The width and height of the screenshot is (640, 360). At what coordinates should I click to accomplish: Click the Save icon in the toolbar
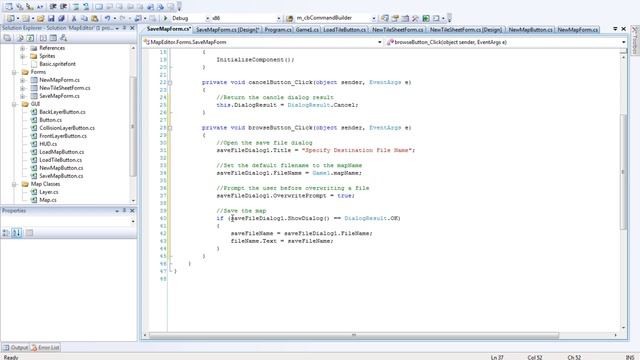51,18
